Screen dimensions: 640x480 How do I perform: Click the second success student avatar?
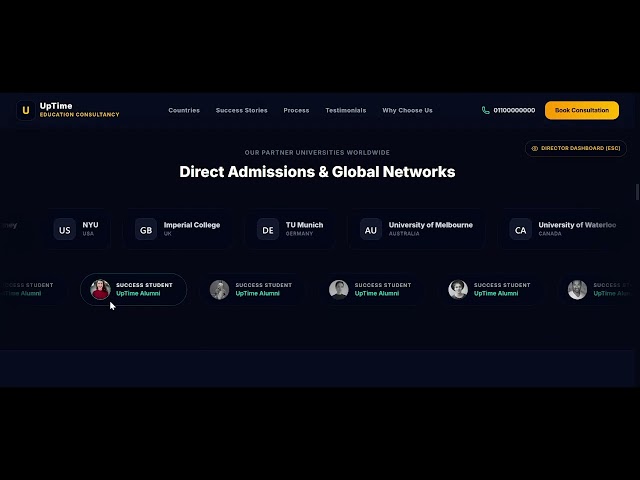pyautogui.click(x=220, y=289)
